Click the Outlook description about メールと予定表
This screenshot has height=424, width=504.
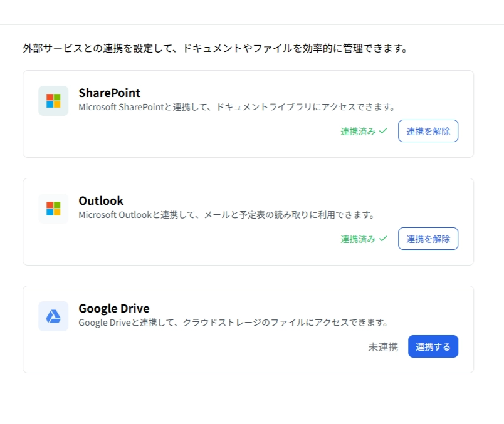[x=226, y=215]
